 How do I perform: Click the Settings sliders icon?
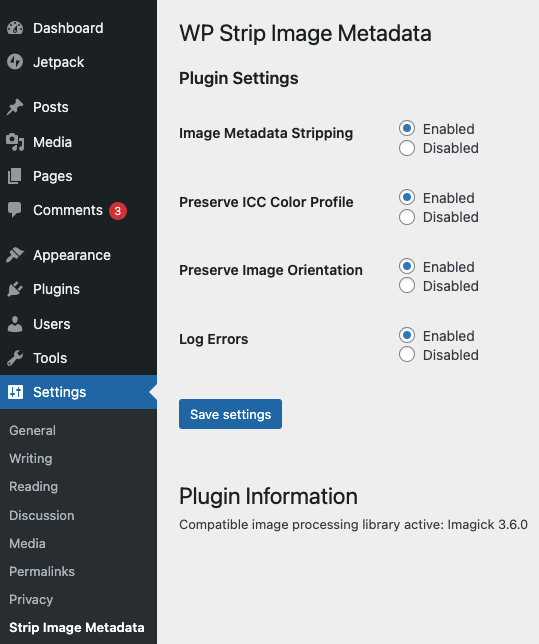tap(16, 392)
